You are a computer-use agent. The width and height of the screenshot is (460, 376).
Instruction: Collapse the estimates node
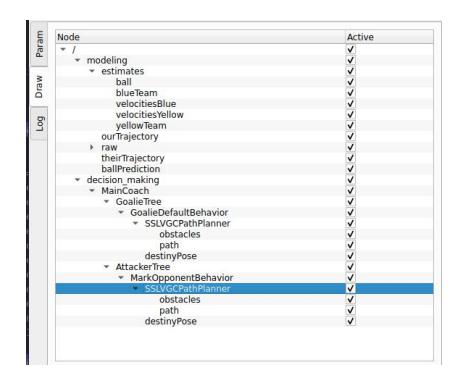(x=92, y=71)
